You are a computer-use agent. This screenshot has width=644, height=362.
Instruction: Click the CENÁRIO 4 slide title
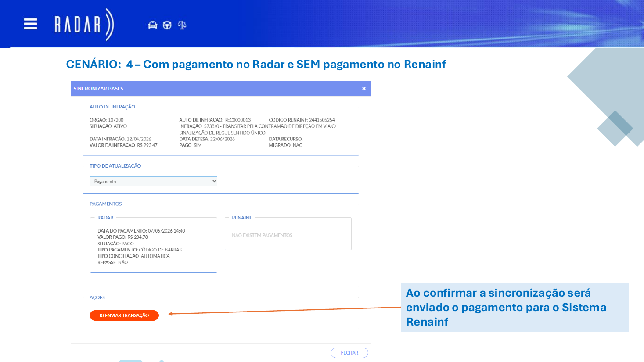pos(256,64)
